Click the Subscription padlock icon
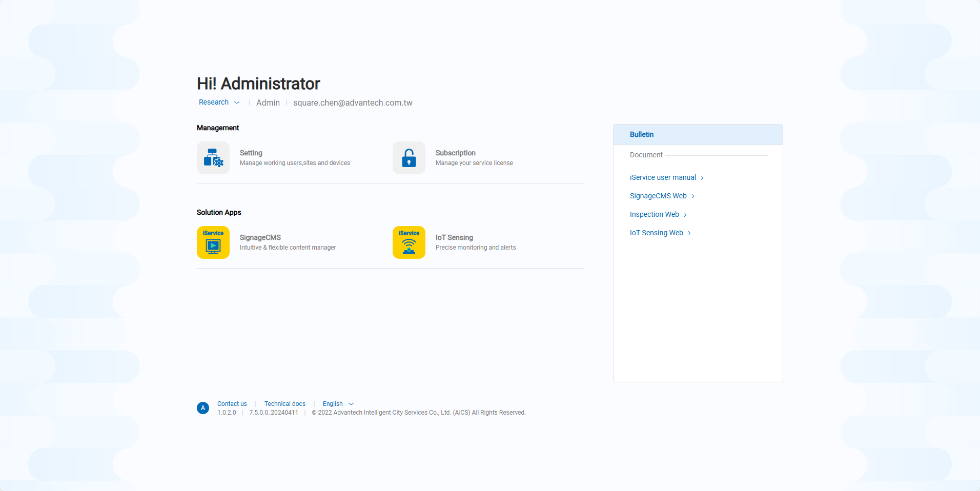 pyautogui.click(x=409, y=158)
